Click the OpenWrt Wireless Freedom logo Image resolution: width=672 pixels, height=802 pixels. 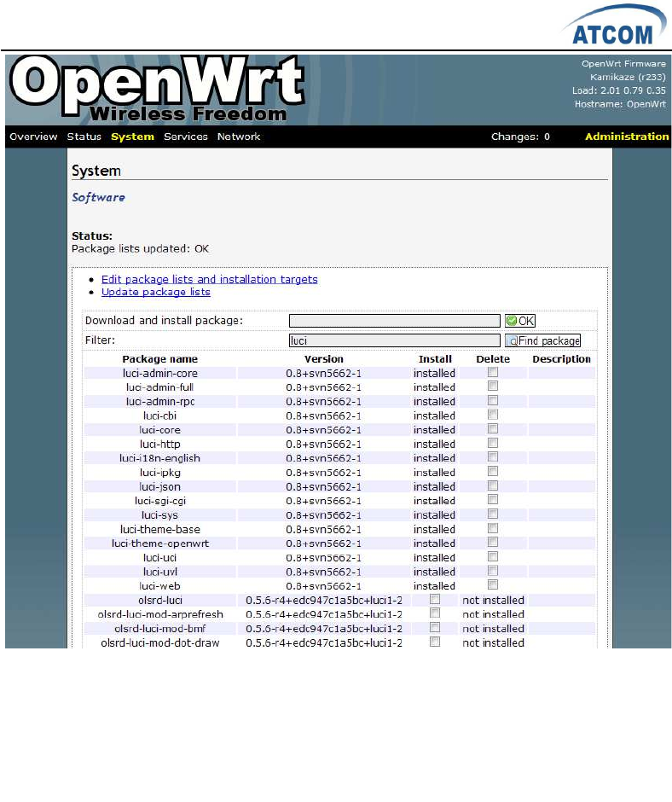(x=158, y=89)
